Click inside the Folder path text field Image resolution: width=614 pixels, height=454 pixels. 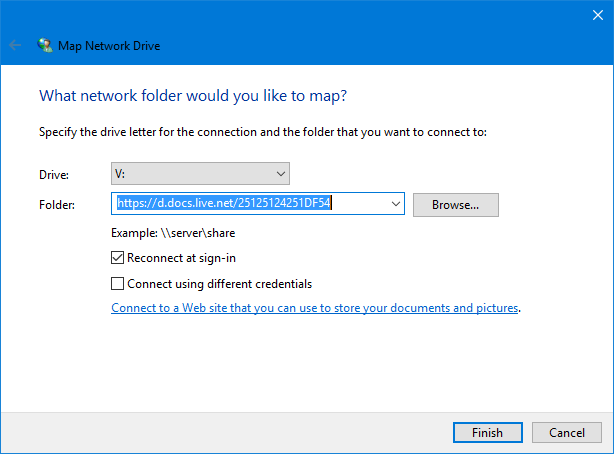pos(251,203)
